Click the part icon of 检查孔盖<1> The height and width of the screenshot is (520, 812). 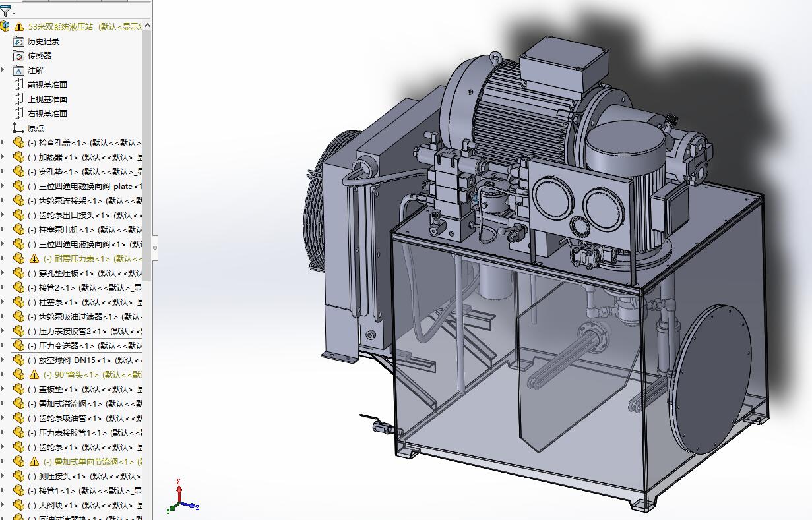(18, 142)
